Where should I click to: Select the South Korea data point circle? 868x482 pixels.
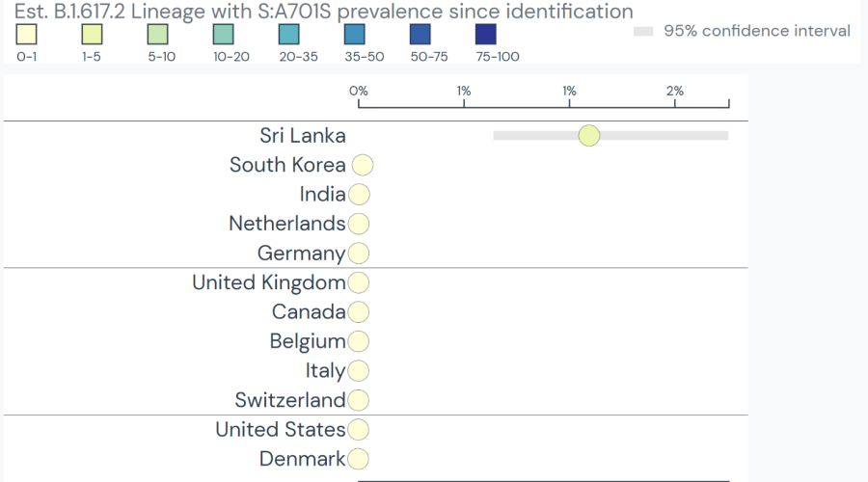pos(363,165)
